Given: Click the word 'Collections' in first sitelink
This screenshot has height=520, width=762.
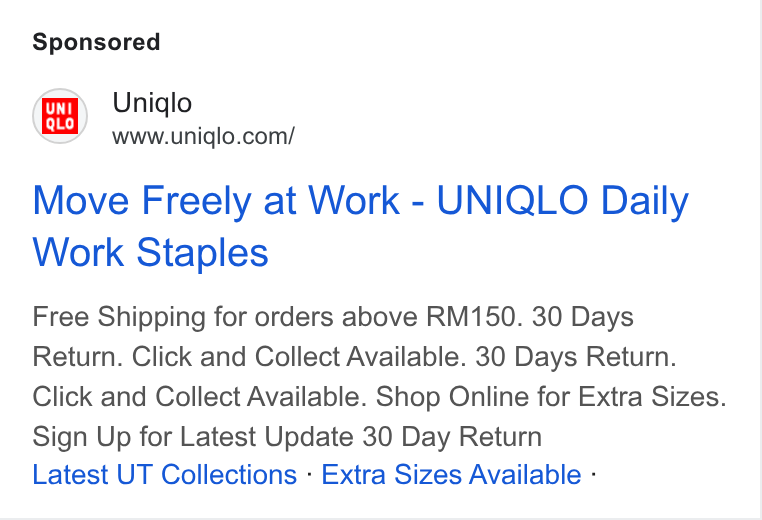Looking at the screenshot, I should [229, 474].
